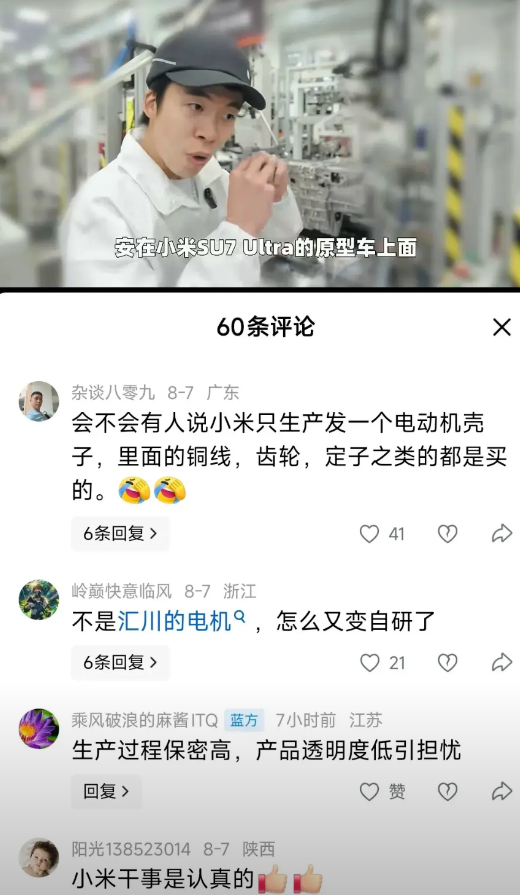Like the comment by 杂谈八零九
The height and width of the screenshot is (895, 520).
pyautogui.click(x=370, y=534)
